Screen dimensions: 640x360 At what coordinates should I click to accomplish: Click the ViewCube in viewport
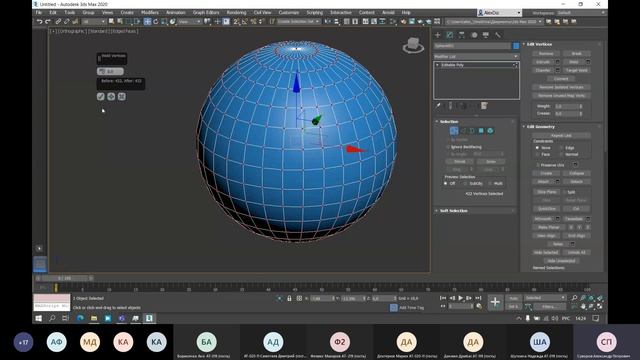(x=413, y=45)
